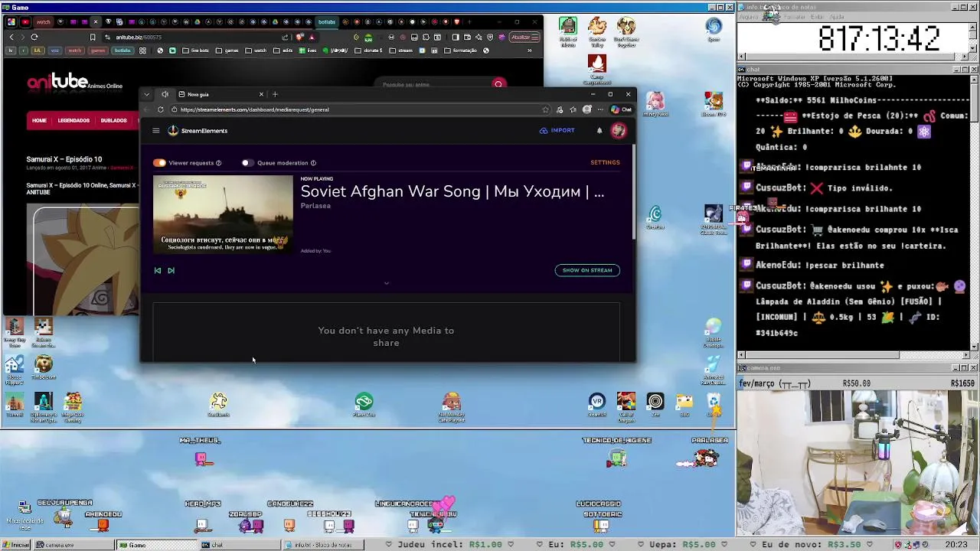Skip to the next track
The image size is (980, 551).
[171, 270]
